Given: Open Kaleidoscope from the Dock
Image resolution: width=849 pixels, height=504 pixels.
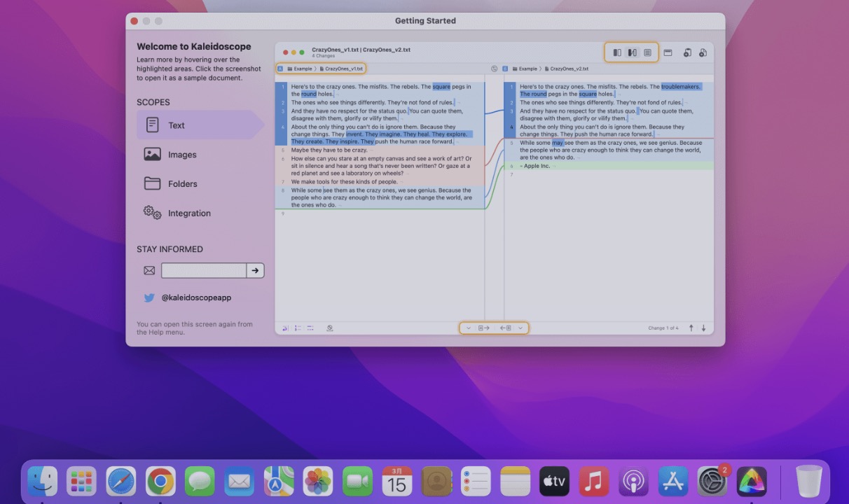Looking at the screenshot, I should click(x=752, y=482).
